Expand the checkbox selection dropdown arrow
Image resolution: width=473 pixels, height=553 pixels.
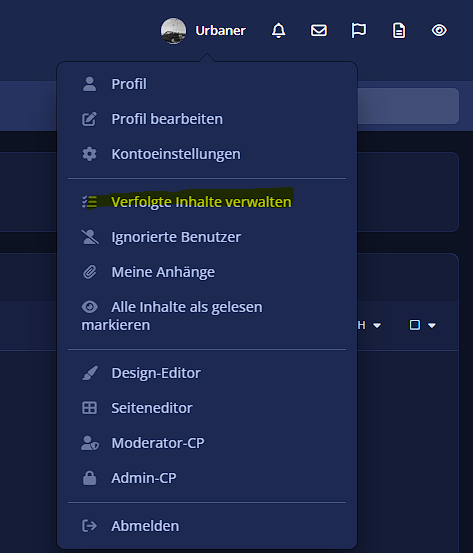[432, 325]
